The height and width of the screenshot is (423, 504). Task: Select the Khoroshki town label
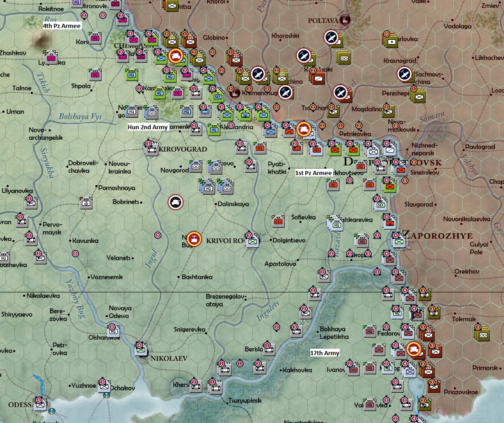tap(286, 36)
